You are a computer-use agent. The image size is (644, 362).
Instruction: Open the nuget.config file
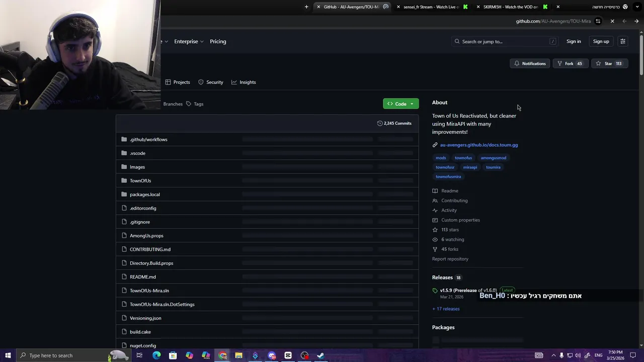143,345
